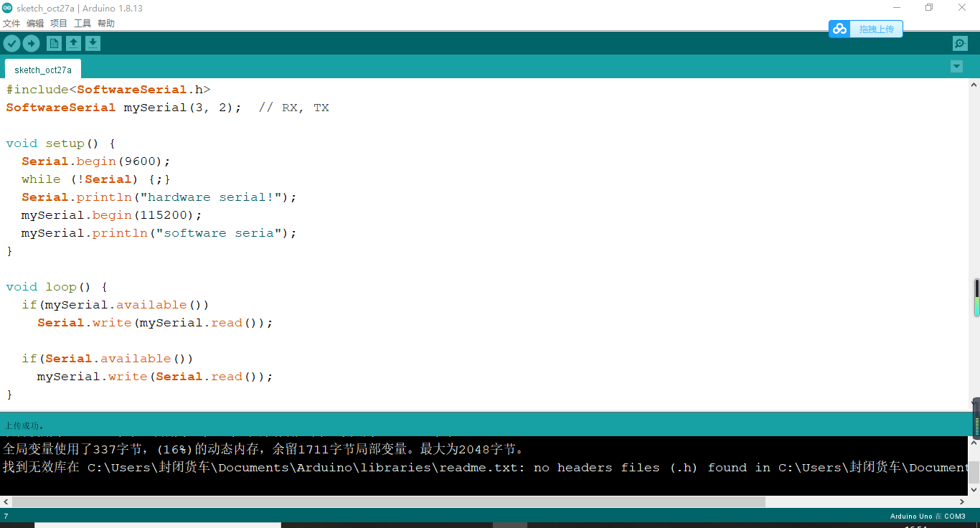Click the void loop() line
980x528 pixels.
(x=57, y=287)
